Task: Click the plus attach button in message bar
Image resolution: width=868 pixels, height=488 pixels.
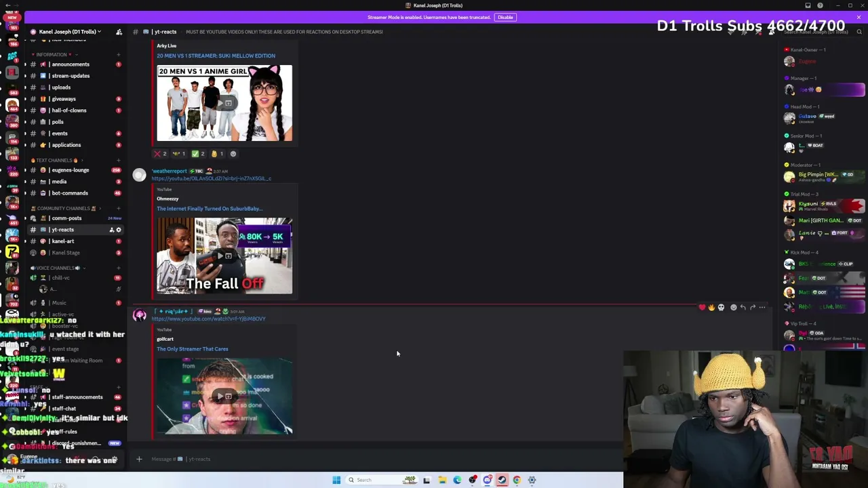Action: pyautogui.click(x=139, y=460)
